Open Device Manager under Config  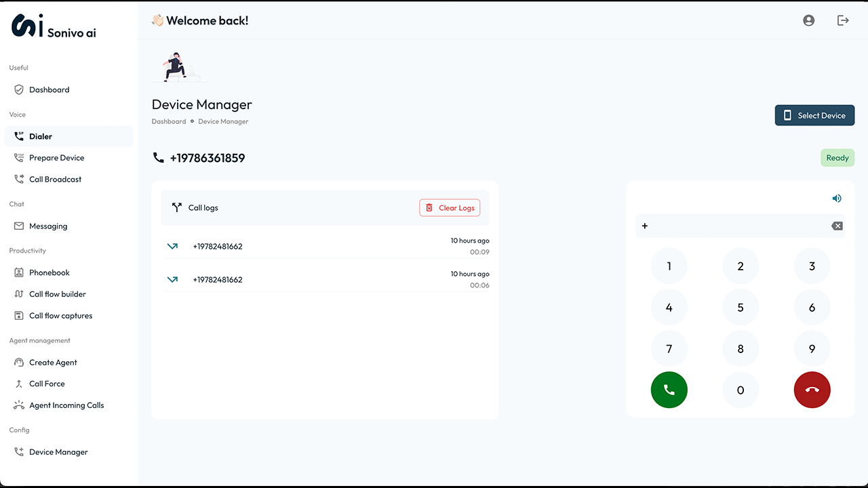coord(58,451)
